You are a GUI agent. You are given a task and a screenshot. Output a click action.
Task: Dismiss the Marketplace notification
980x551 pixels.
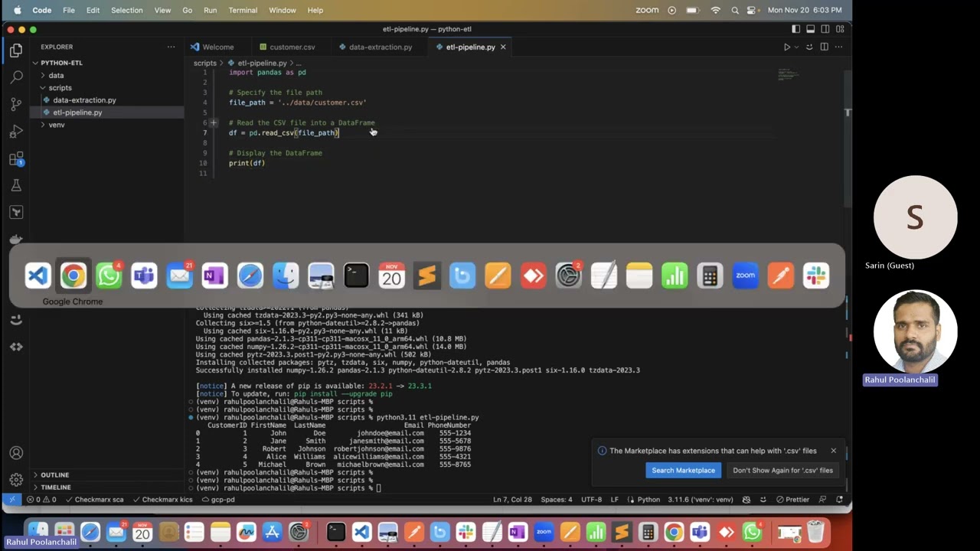pyautogui.click(x=833, y=451)
